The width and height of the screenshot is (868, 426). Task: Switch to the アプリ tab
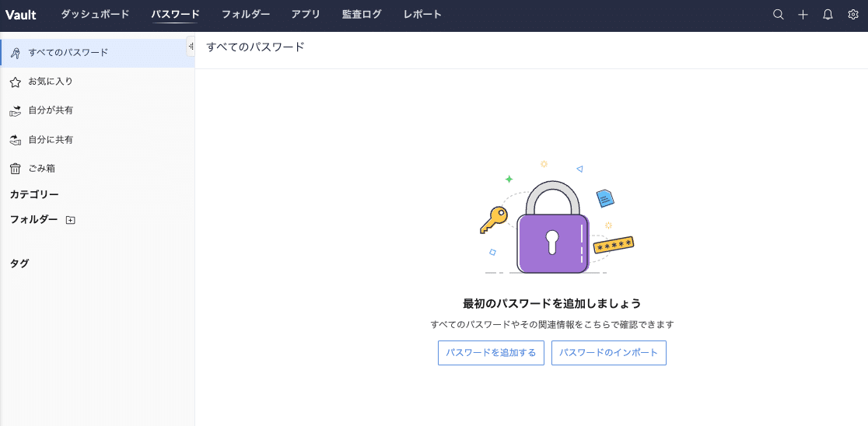(306, 15)
